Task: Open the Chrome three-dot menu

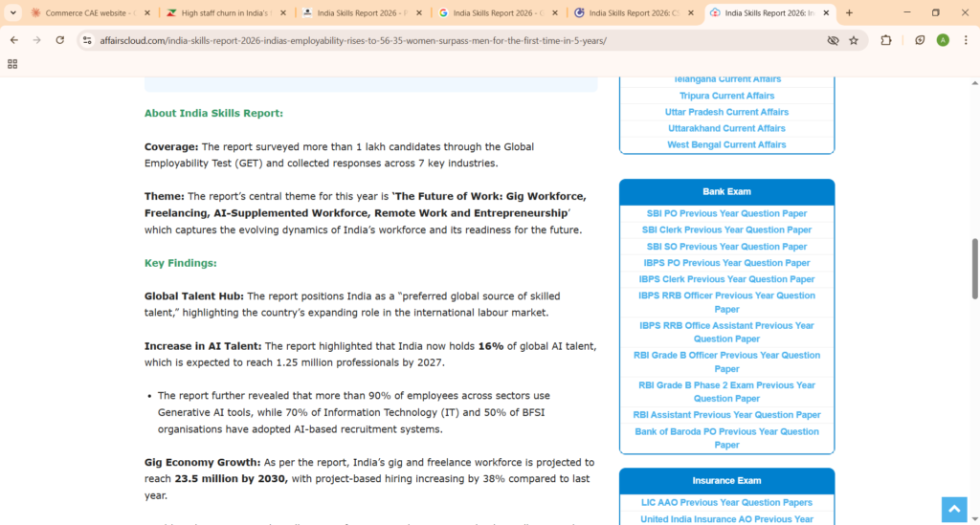Action: point(966,40)
